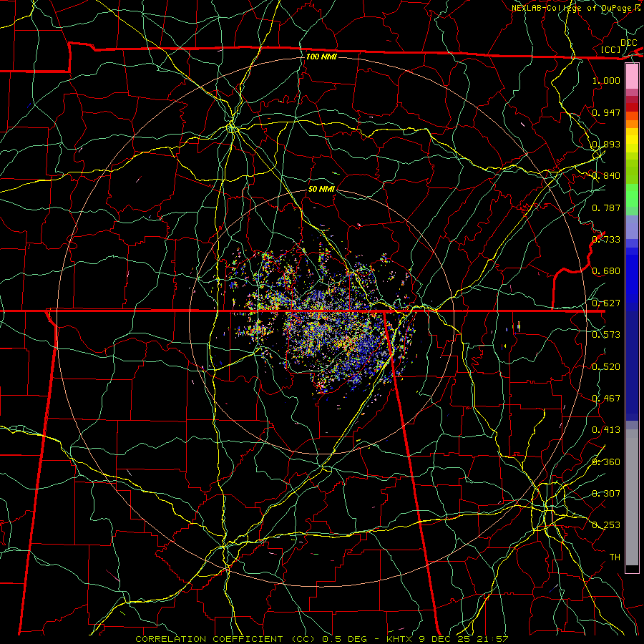Click the 0.787 legend value
Image resolution: width=644 pixels, height=644 pixels.
[x=606, y=208]
